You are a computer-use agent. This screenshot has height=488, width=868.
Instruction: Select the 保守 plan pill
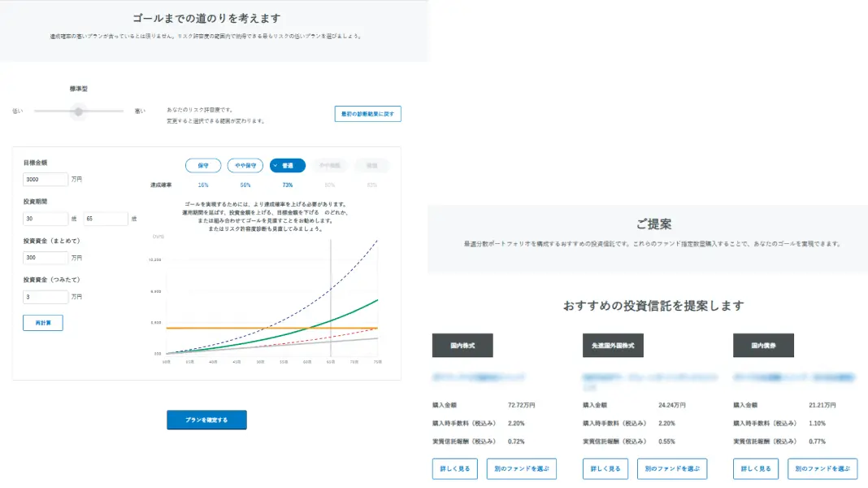[203, 166]
